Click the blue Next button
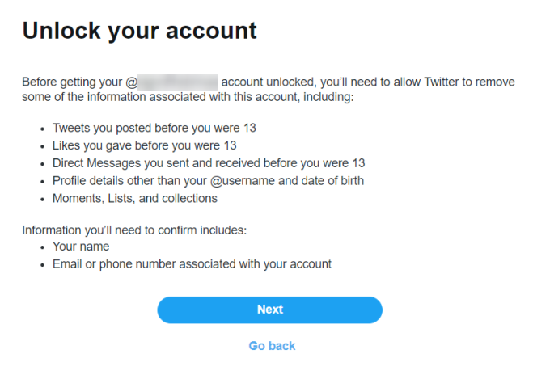The height and width of the screenshot is (392, 550). pos(269,310)
